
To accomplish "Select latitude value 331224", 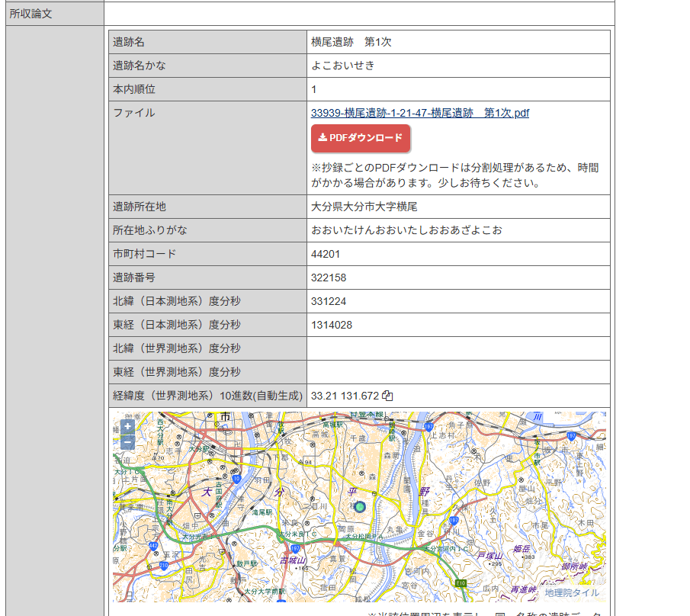I will (329, 301).
